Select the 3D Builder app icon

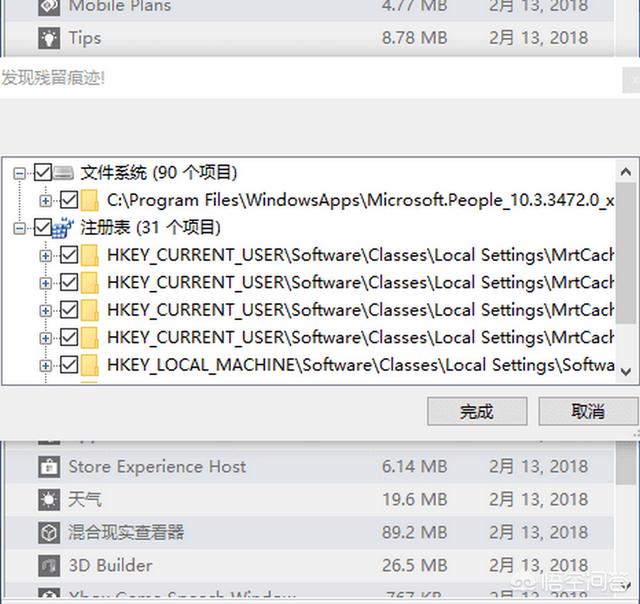(49, 566)
